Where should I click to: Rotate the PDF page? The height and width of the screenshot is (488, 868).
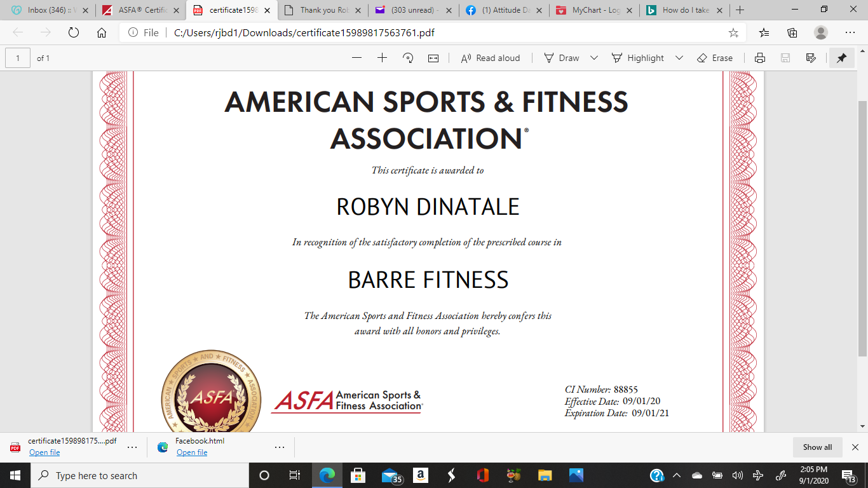tap(408, 58)
